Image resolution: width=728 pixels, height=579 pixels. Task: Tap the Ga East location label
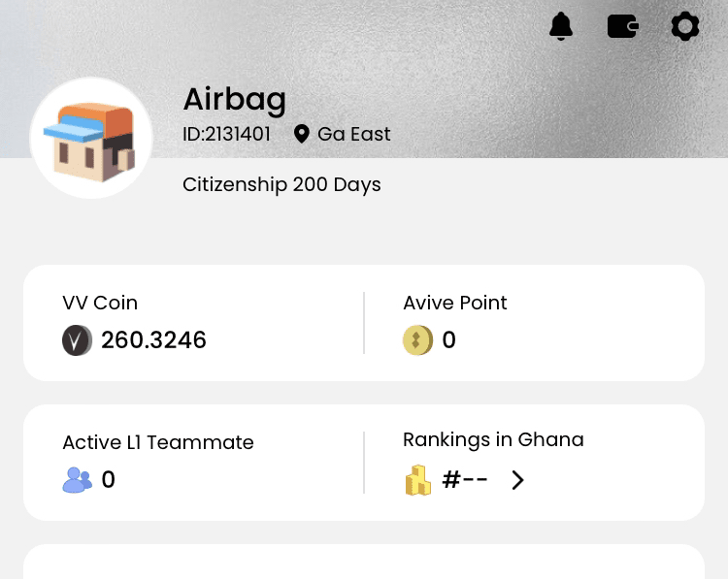pyautogui.click(x=353, y=134)
